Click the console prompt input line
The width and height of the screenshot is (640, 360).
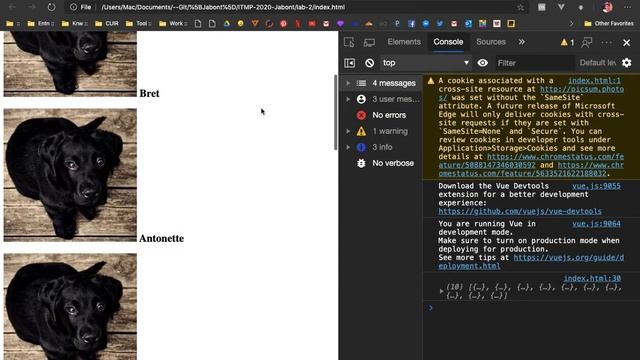531,308
